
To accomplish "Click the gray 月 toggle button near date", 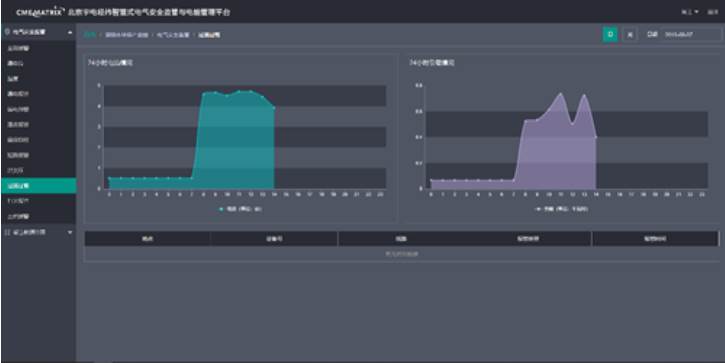I will pyautogui.click(x=629, y=34).
